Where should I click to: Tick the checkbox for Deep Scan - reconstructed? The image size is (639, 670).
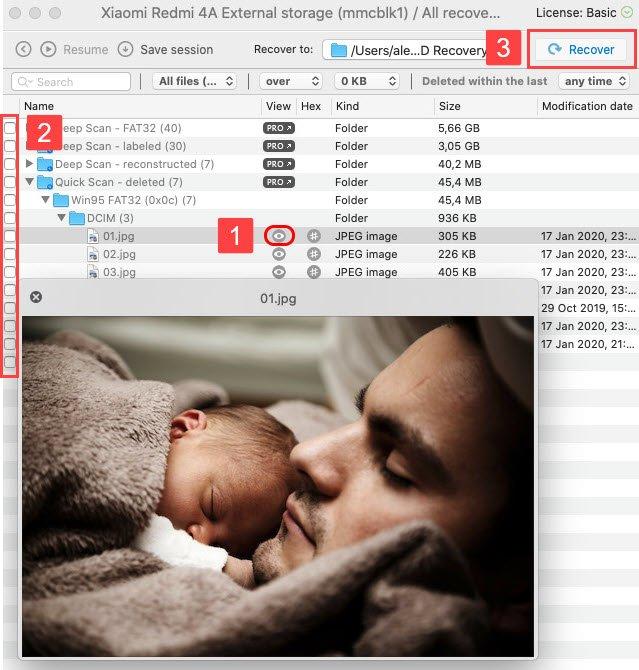[9, 164]
